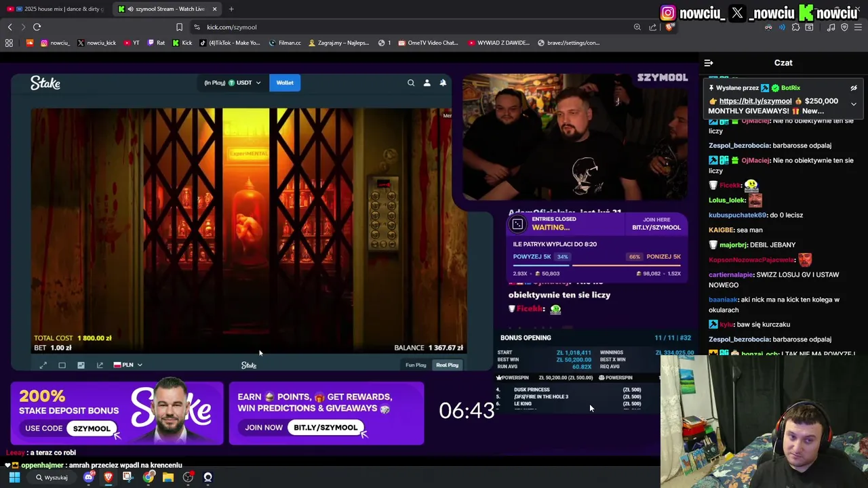Screen dimensions: 868x488
Task: Open Snipping Tool from the taskbar
Action: tap(127, 477)
